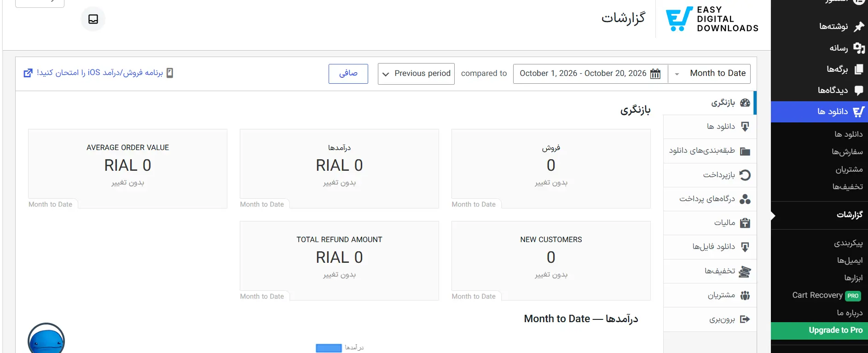Expand the Month to Date range dropdown

point(709,74)
